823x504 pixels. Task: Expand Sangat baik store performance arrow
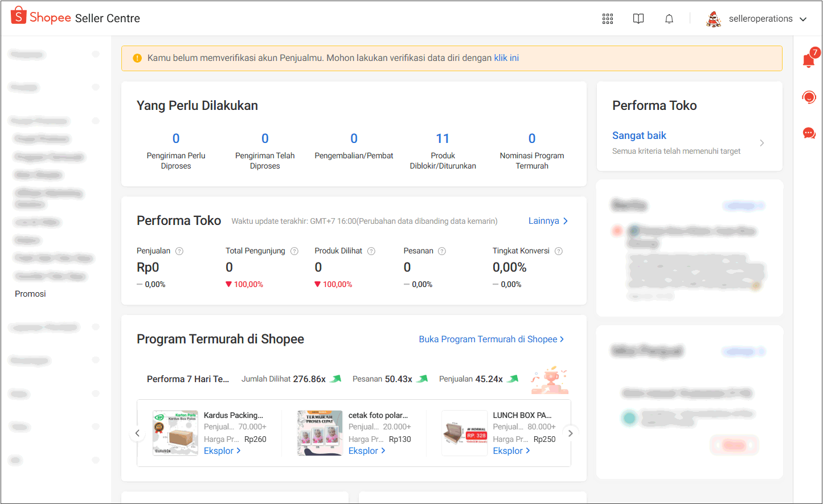click(x=761, y=143)
